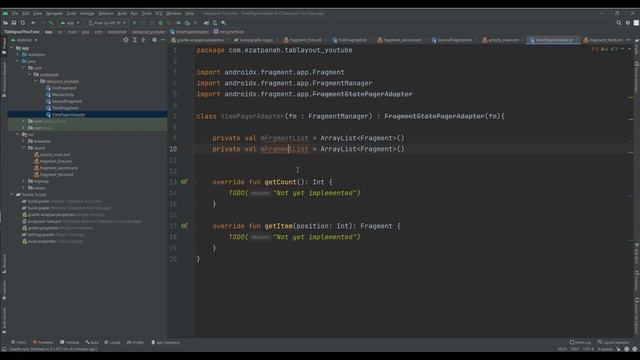The height and width of the screenshot is (360, 640).
Task: Expand the drawable folder
Action: point(24,141)
